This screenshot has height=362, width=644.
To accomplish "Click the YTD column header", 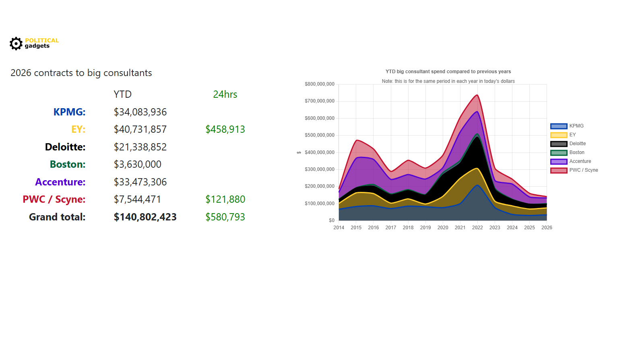I will point(122,94).
